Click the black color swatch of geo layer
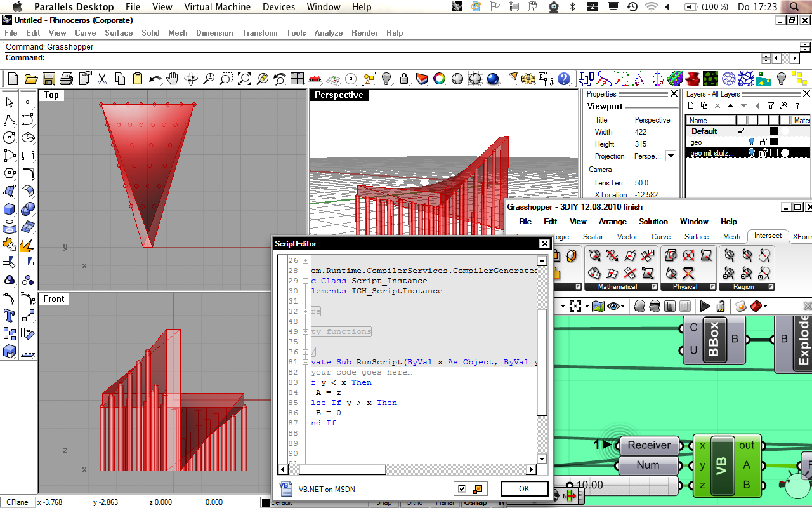This screenshot has width=812, height=508. pos(774,142)
